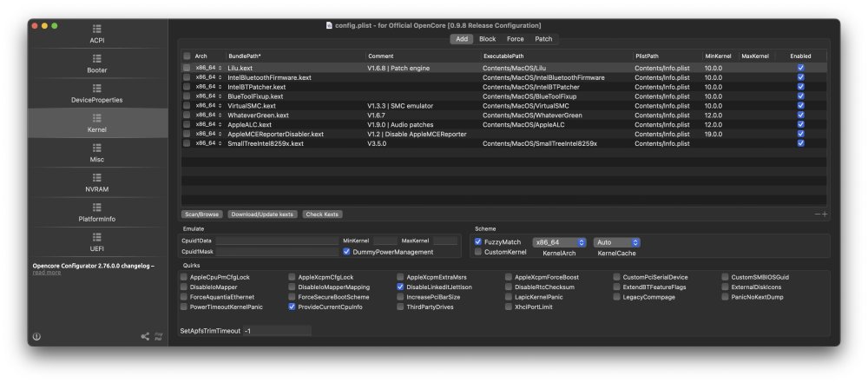Disable SmallTreeIntel8259x.kext Enabled checkbox
Viewport: 868px width, 383px height.
800,143
